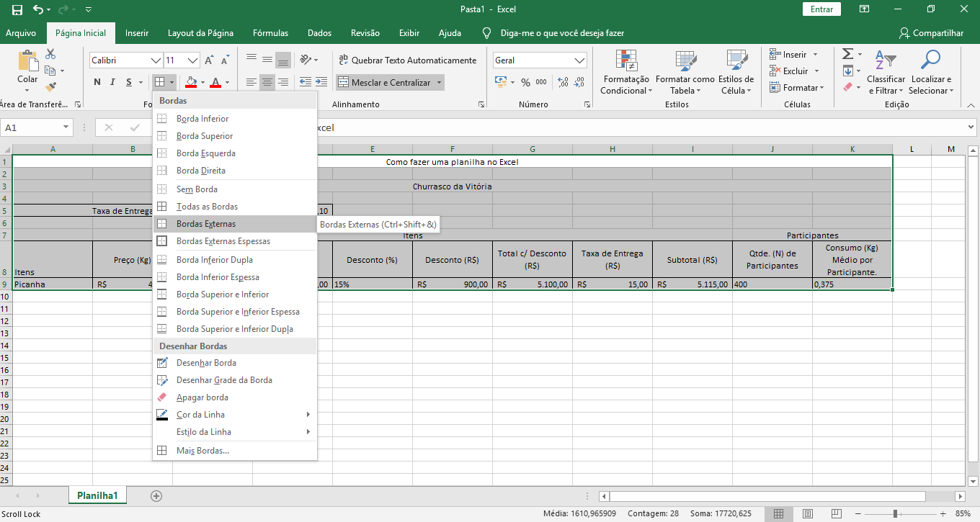Click the Entrar sign-in button

click(x=821, y=9)
